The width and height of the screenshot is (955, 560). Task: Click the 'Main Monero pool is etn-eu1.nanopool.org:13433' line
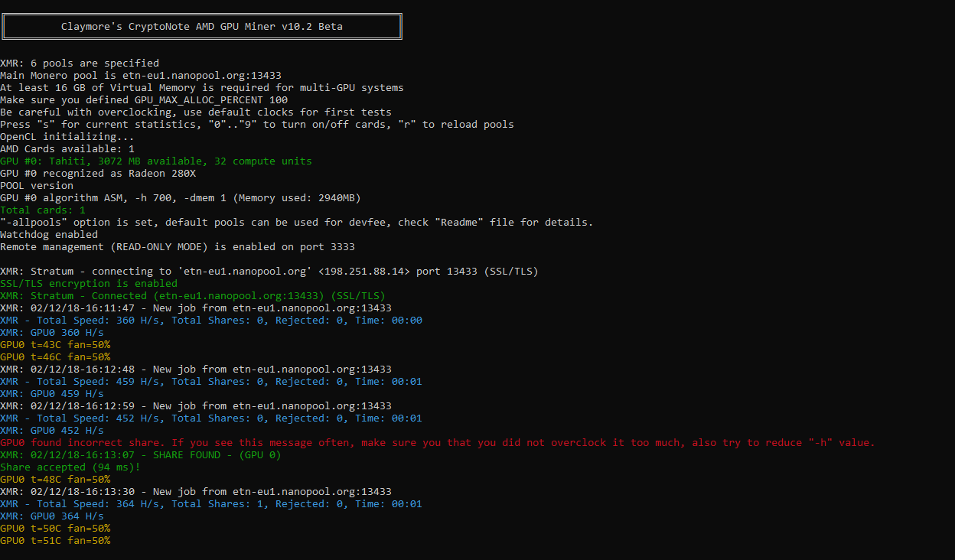[x=141, y=76]
